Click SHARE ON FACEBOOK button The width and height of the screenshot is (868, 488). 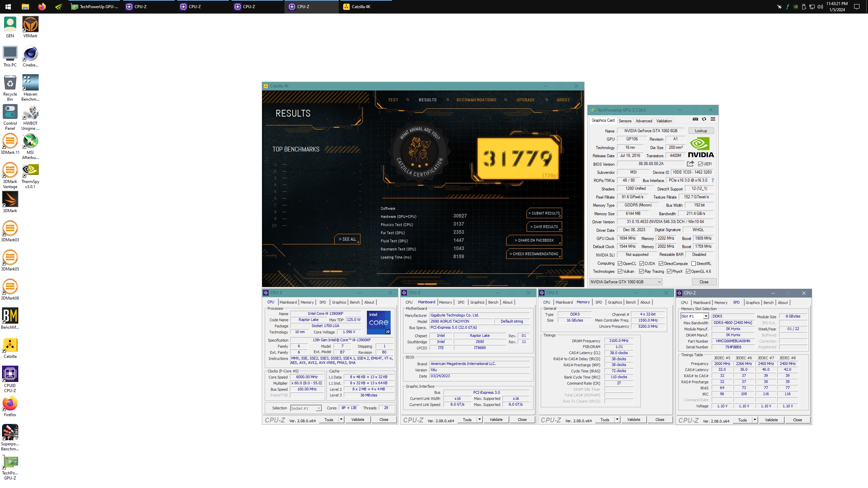click(x=534, y=240)
